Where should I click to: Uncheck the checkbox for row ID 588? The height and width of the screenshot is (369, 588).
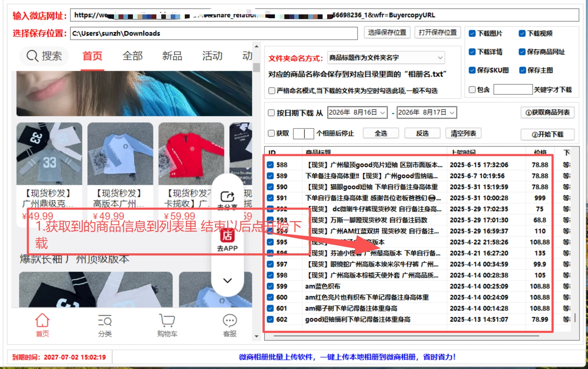coord(270,165)
